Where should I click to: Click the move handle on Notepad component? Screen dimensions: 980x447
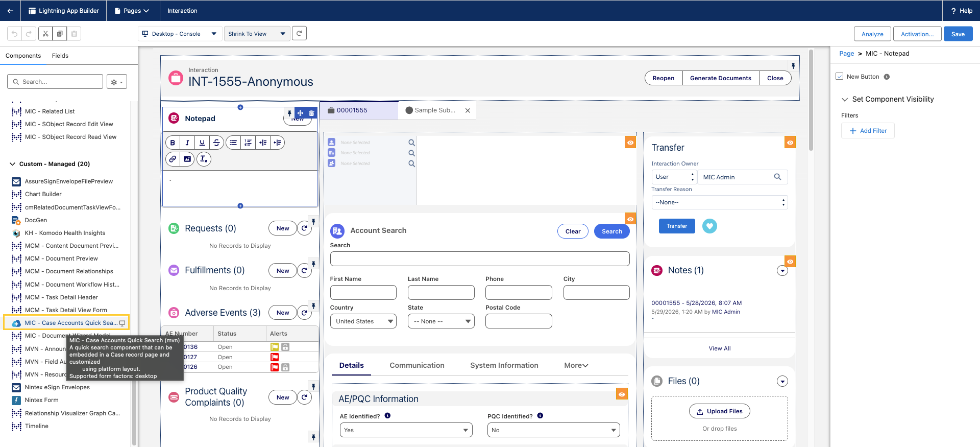[301, 113]
